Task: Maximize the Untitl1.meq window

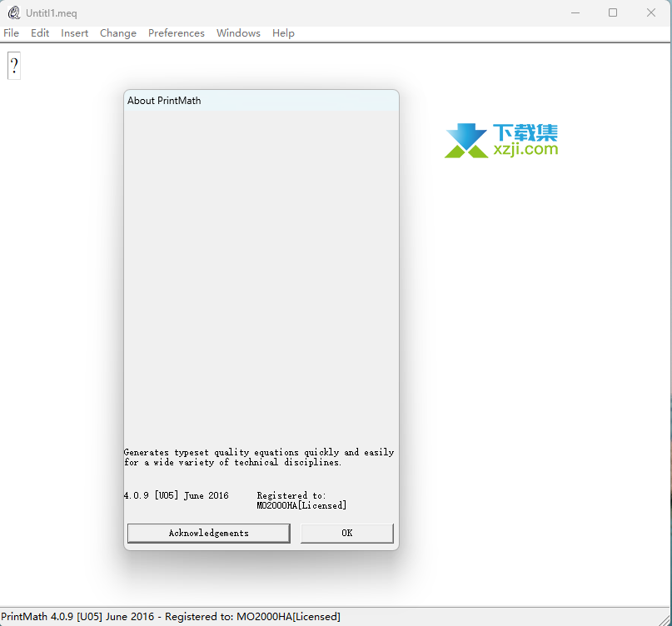Action: [x=613, y=12]
